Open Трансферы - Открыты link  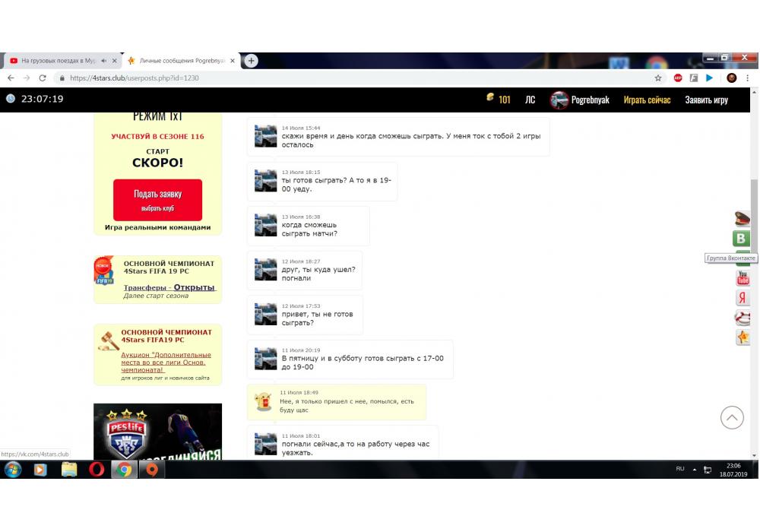click(169, 287)
